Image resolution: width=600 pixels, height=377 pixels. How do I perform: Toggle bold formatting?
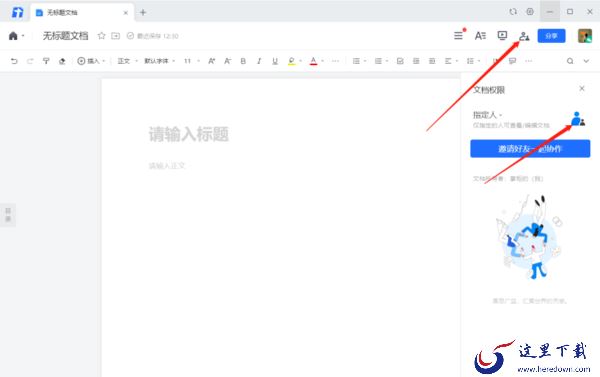tap(243, 61)
